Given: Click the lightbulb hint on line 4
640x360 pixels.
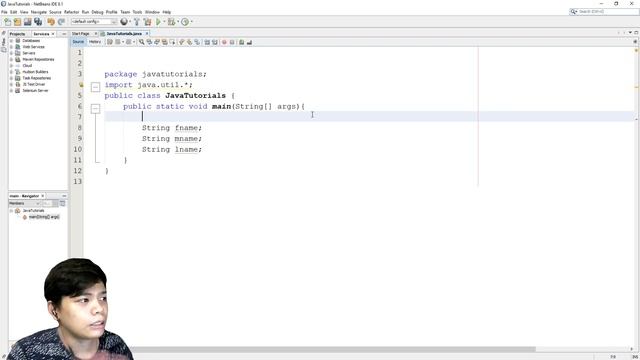Looking at the screenshot, I should click(81, 85).
